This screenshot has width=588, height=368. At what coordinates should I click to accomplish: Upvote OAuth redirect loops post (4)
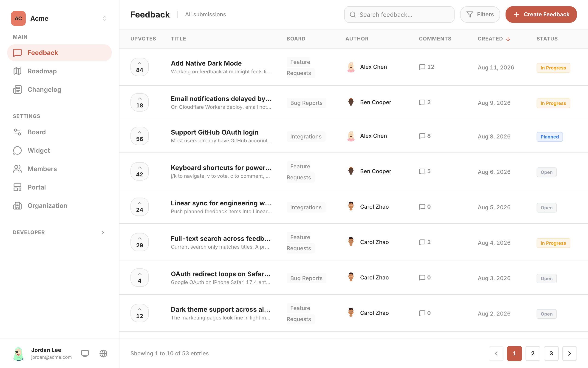[139, 278]
